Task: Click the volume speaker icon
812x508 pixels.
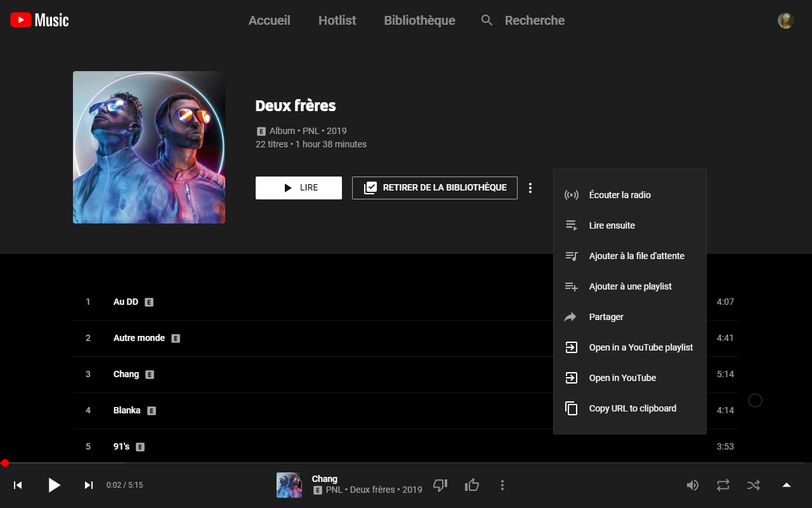Action: pos(693,485)
